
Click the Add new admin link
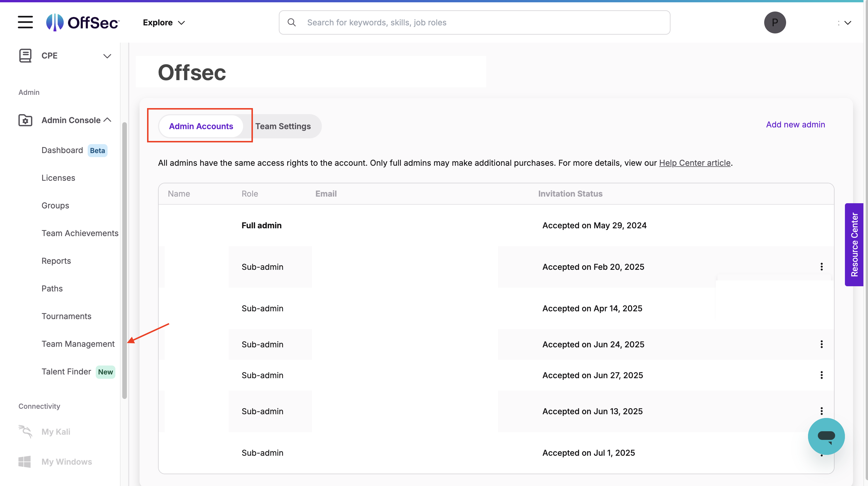[795, 125]
